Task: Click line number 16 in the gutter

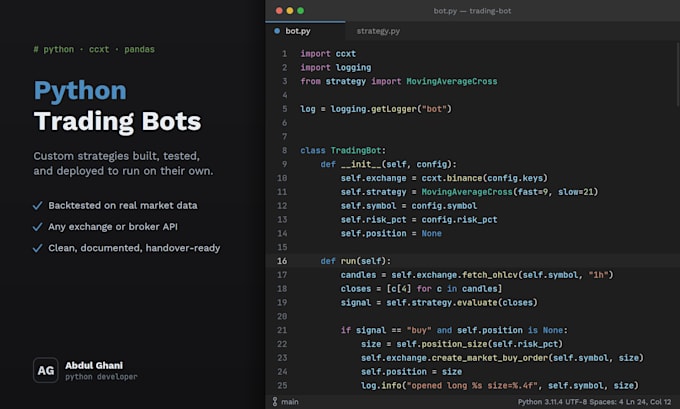Action: pos(282,261)
